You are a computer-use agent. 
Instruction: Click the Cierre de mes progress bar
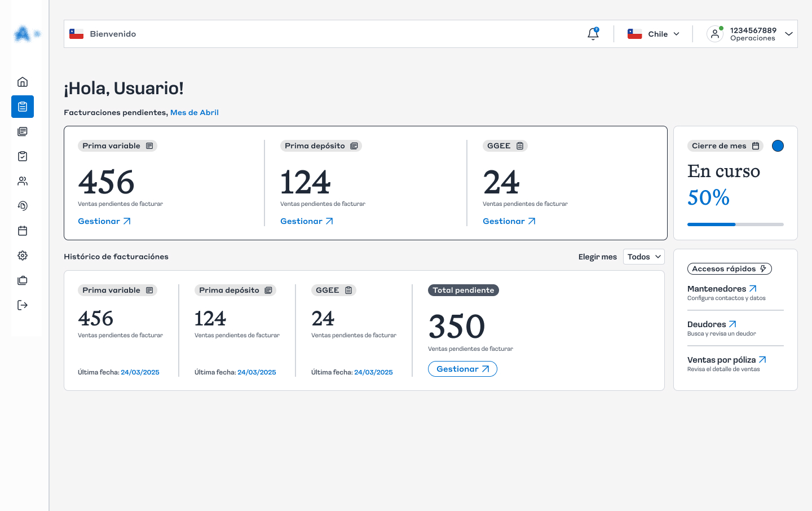[735, 224]
